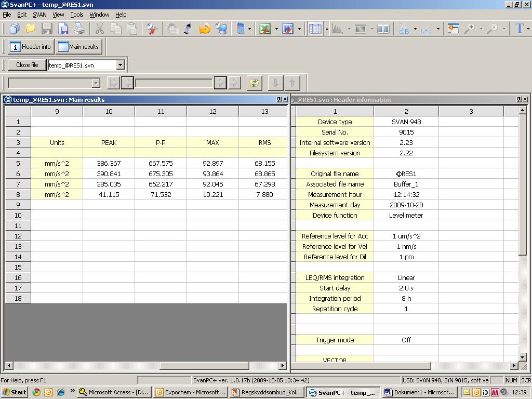Click the Save floppy disk icon
Screen dimensions: 532x399
[x=47, y=29]
